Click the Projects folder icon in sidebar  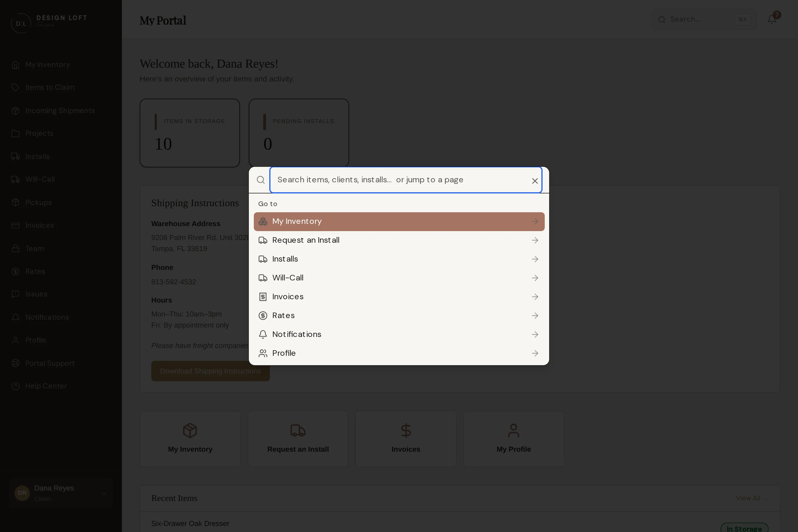(16, 133)
